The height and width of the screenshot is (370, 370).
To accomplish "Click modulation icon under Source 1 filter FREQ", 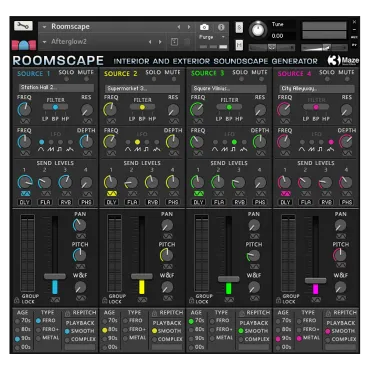I will point(25,121).
